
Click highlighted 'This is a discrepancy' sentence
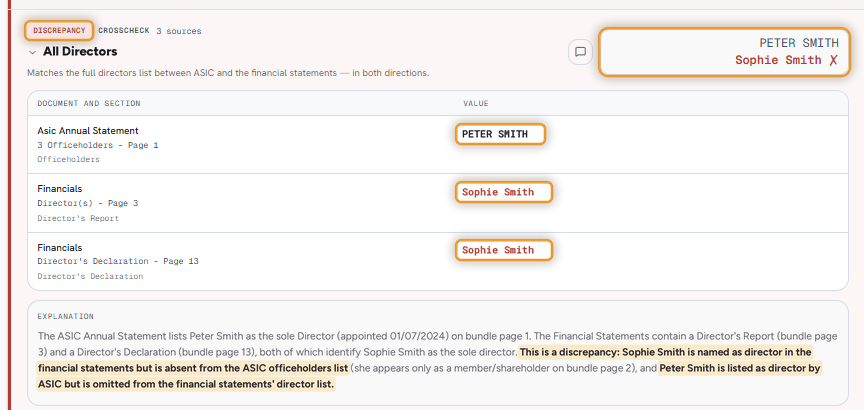tap(424, 360)
